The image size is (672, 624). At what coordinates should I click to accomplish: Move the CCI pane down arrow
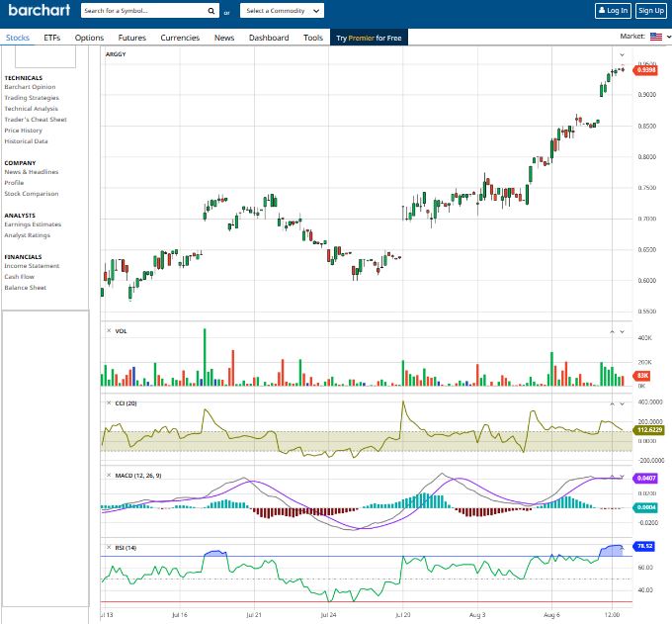tap(622, 403)
